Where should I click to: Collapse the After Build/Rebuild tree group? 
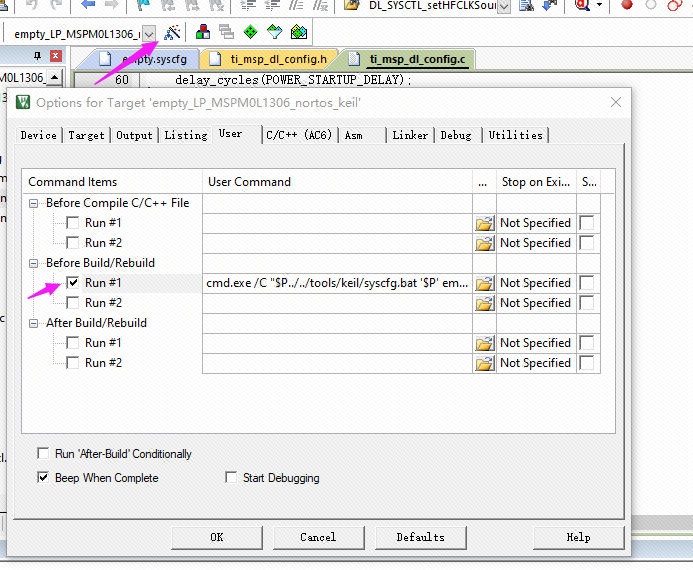pyautogui.click(x=35, y=323)
